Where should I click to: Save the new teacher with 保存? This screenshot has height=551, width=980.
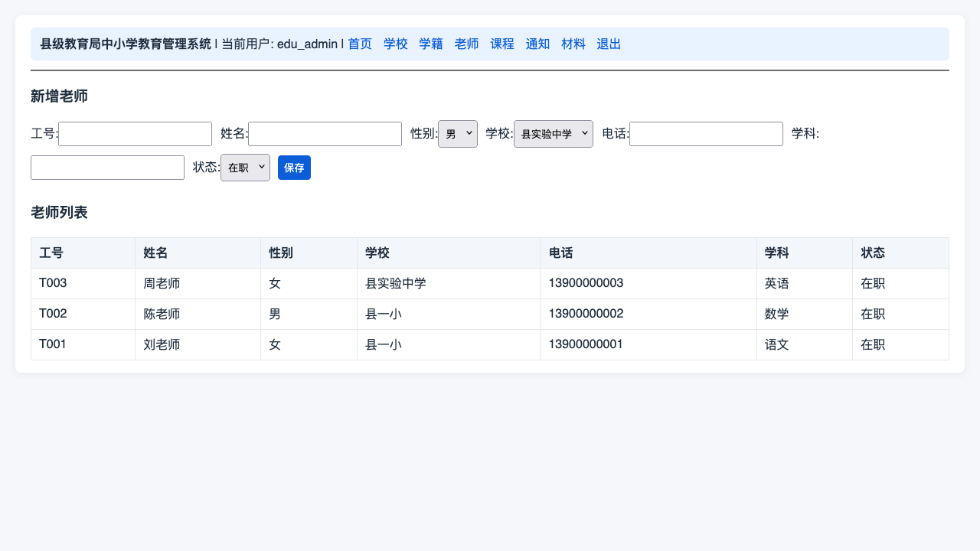(x=294, y=168)
